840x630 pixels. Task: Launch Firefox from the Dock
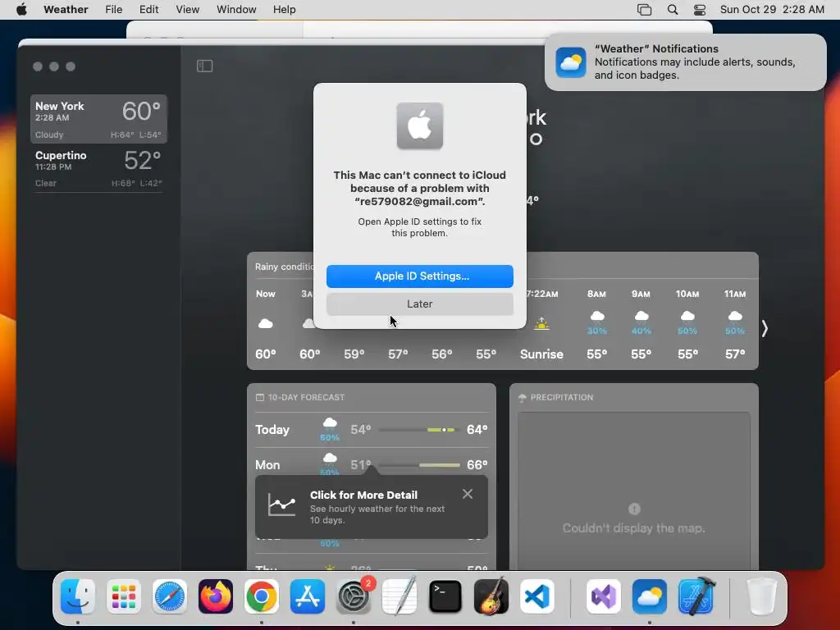click(216, 596)
